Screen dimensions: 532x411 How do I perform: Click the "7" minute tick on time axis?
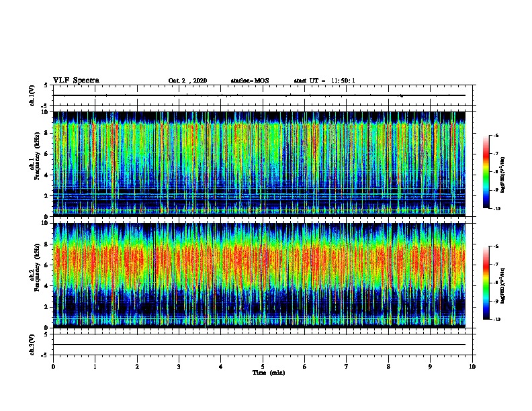pyautogui.click(x=347, y=367)
